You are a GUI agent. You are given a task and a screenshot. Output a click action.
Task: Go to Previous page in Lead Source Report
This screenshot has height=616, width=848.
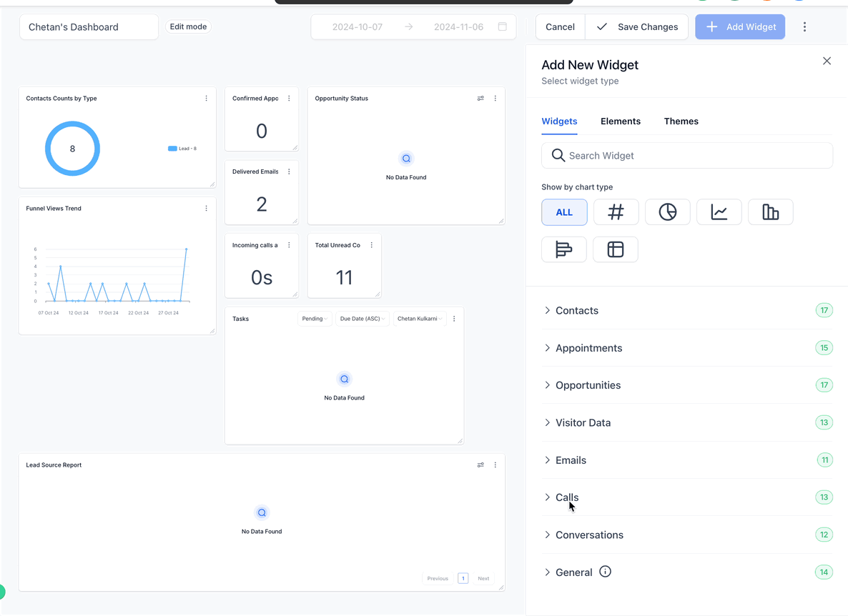[438, 578]
